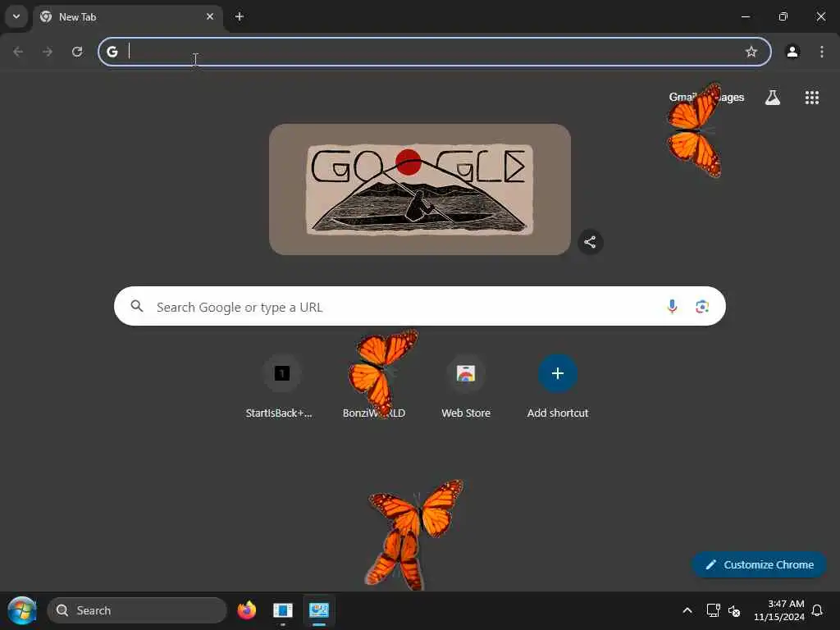
Task: Open the BonziWORLD shortcut label
Action: pos(374,413)
